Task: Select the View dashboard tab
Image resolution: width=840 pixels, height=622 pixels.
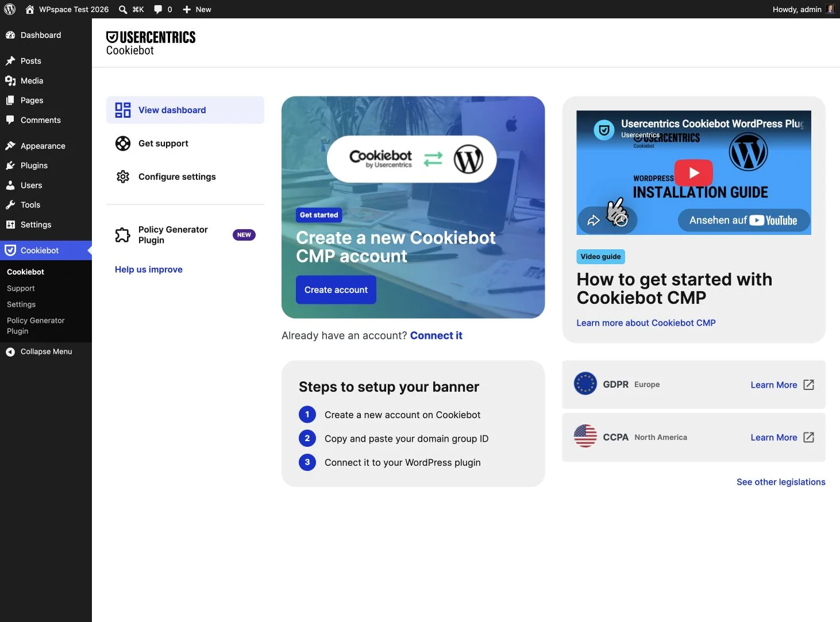Action: tap(185, 110)
